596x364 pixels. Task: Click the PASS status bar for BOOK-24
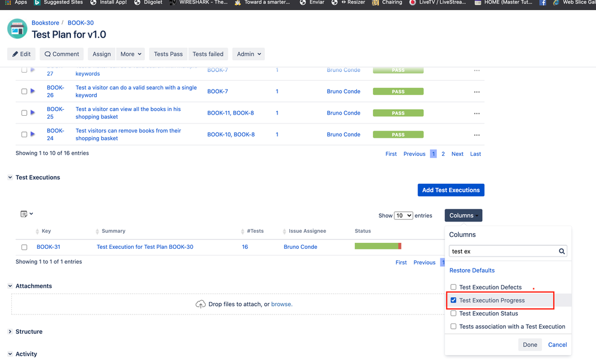(398, 135)
